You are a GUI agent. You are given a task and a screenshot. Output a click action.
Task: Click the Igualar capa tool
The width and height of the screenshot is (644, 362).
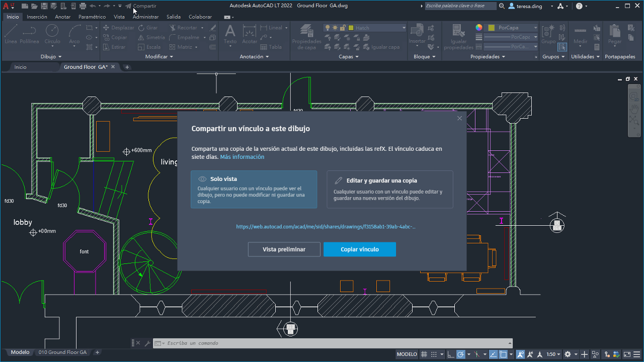(381, 47)
